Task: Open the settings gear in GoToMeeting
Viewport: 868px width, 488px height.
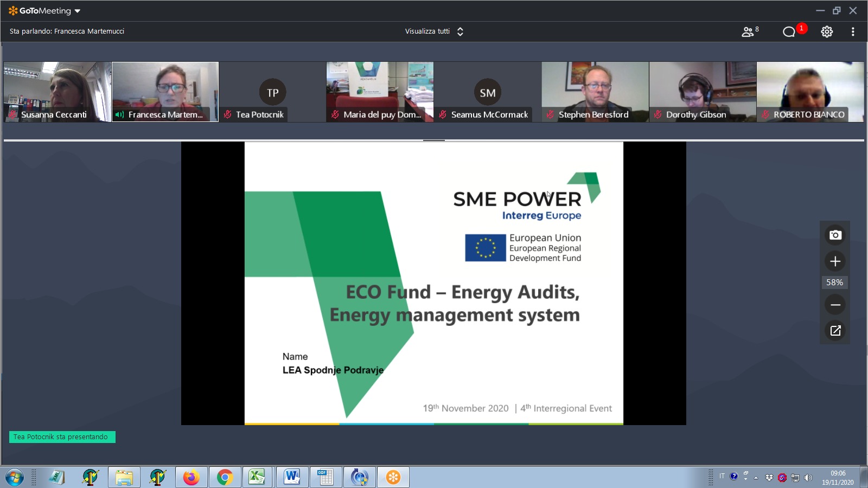Action: [827, 31]
